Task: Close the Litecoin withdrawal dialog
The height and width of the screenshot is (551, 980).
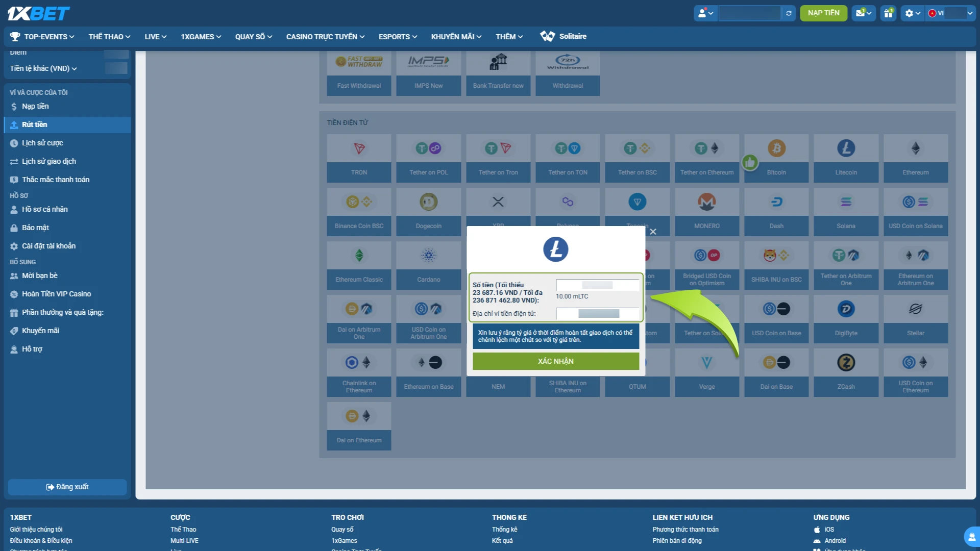Action: pos(653,232)
